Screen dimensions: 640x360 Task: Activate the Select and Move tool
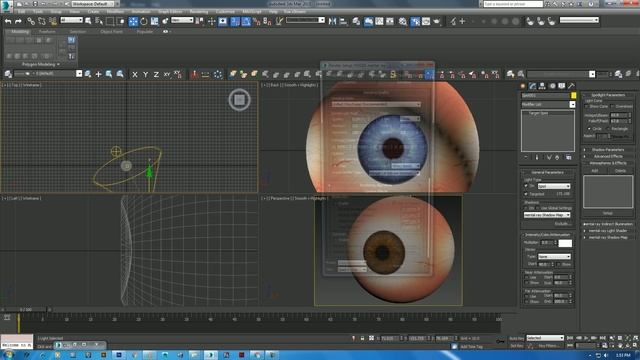coord(133,21)
